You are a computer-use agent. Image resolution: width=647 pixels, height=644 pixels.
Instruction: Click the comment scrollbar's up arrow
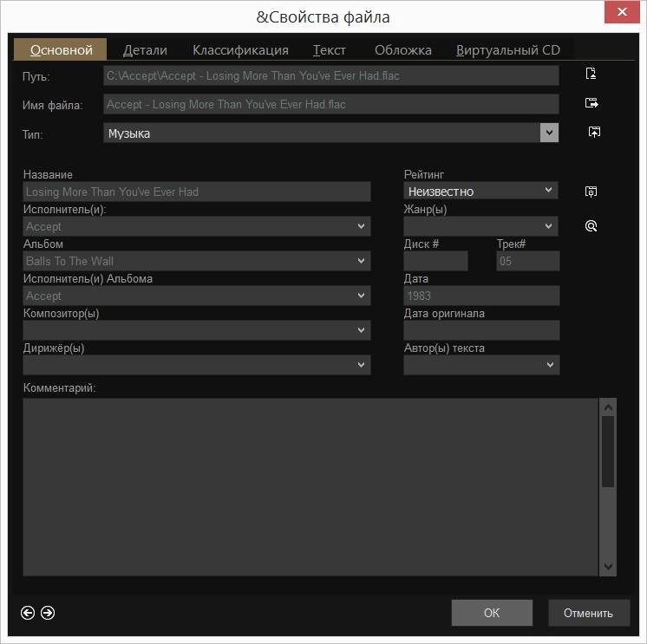click(x=608, y=407)
